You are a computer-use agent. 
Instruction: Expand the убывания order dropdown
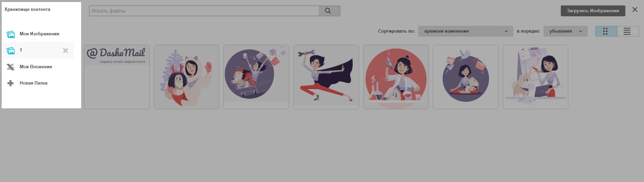point(565,31)
